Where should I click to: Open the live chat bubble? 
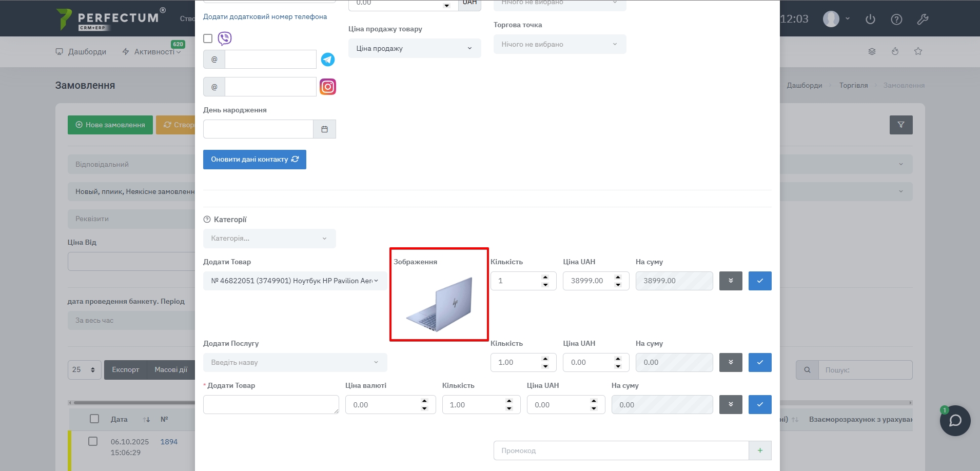955,421
